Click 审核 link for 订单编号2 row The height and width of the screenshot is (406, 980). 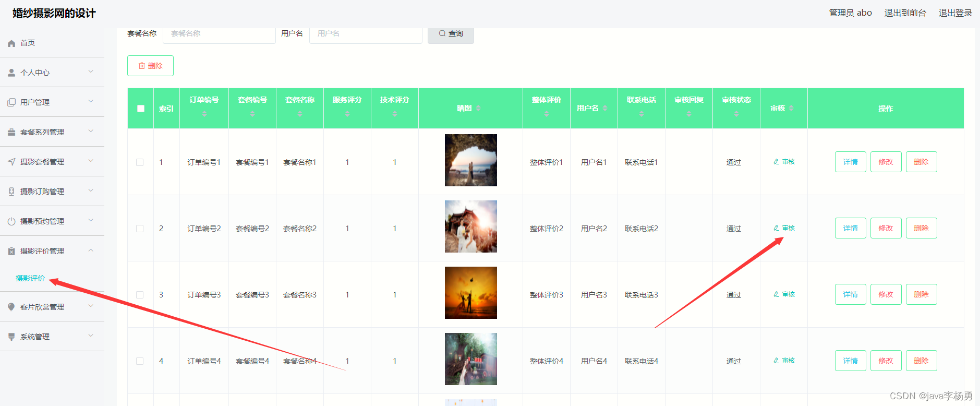pos(784,228)
